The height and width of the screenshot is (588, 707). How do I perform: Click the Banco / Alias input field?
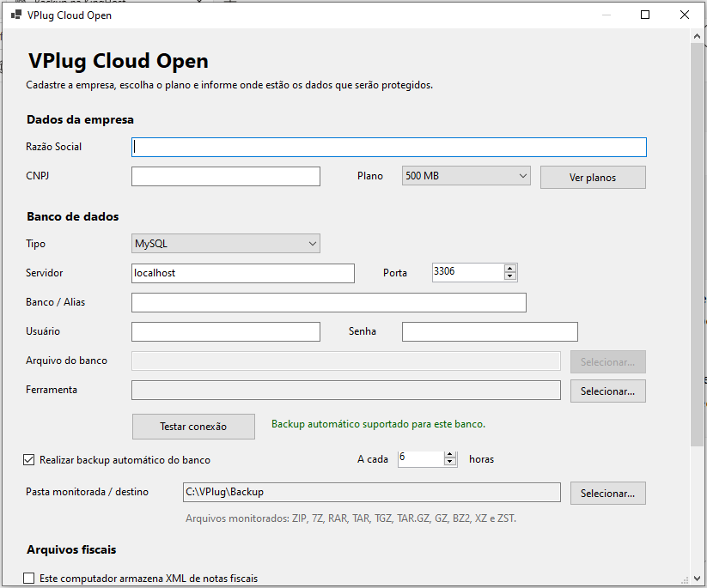point(329,302)
